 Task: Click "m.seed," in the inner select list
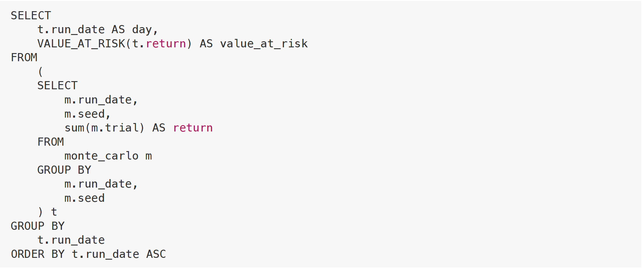pos(87,114)
